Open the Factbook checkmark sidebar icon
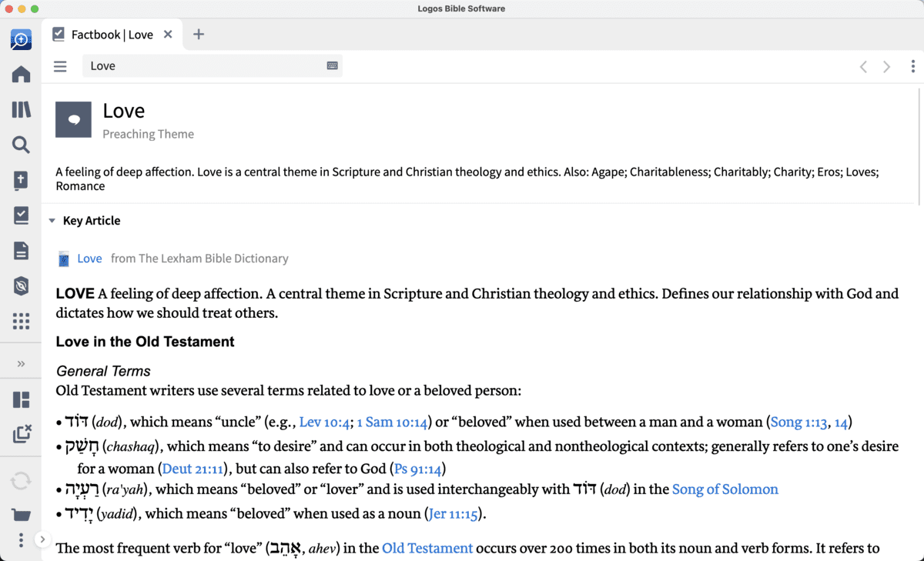The width and height of the screenshot is (924, 561). click(21, 215)
